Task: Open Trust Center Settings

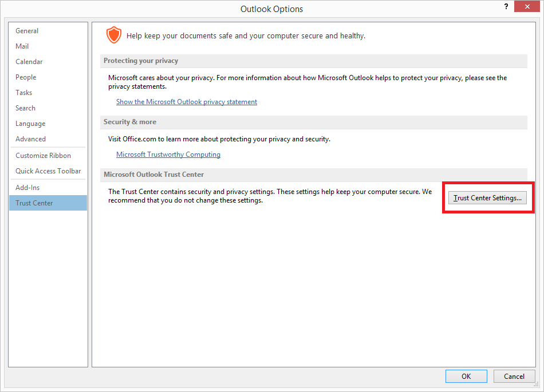Action: pos(487,198)
